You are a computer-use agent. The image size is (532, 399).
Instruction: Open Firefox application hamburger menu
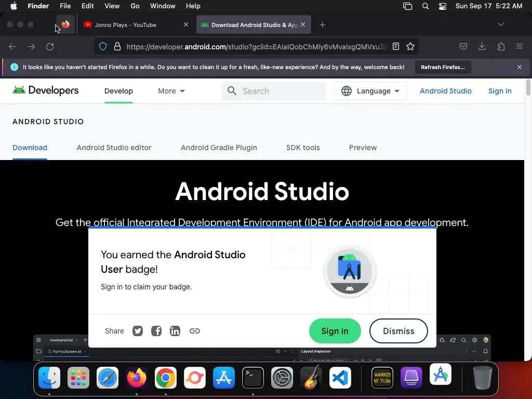(520, 46)
